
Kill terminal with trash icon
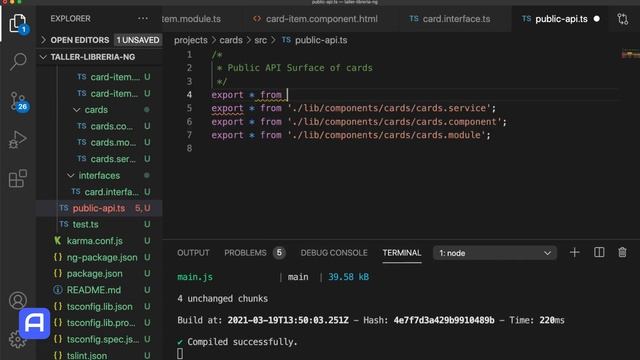tap(622, 253)
